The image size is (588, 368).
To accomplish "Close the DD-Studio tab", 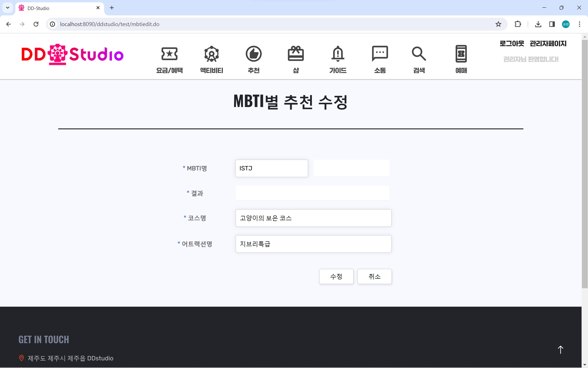I will (98, 8).
